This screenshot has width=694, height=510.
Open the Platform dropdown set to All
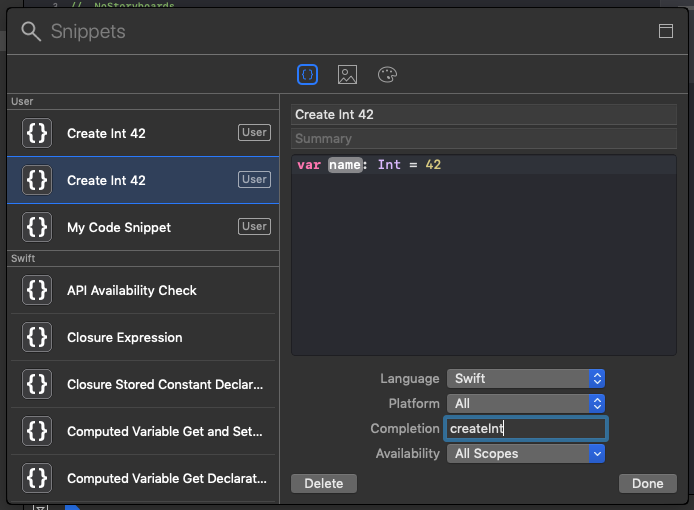click(x=525, y=403)
